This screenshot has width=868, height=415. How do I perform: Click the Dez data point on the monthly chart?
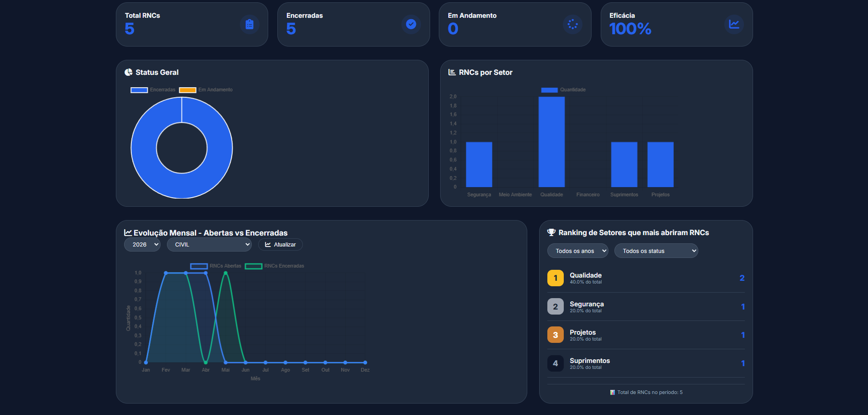[x=365, y=362]
